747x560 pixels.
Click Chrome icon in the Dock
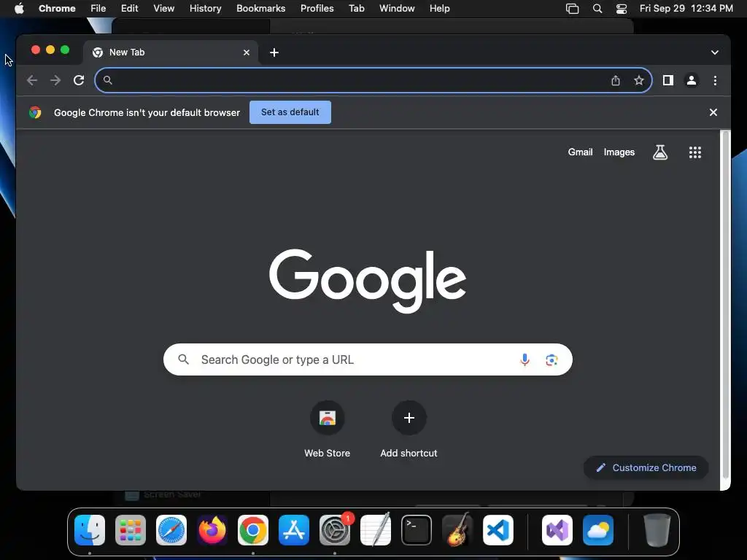click(253, 530)
